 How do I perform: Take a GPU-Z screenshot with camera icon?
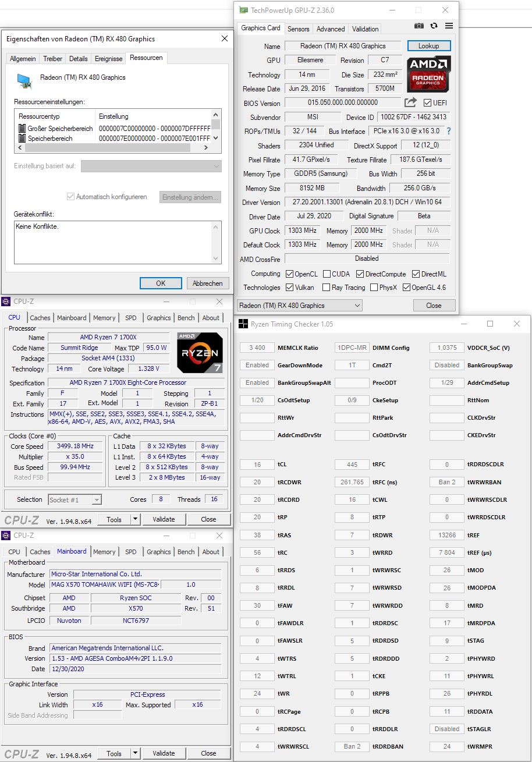[419, 26]
